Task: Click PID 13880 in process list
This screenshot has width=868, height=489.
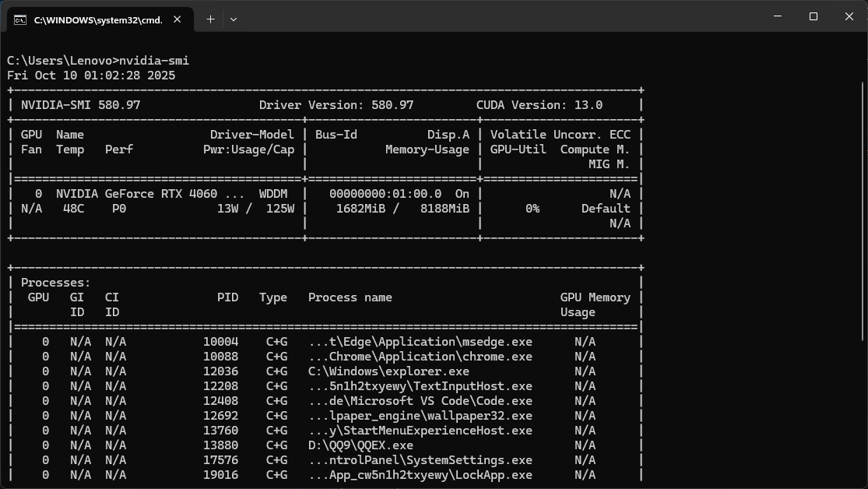Action: 221,446
